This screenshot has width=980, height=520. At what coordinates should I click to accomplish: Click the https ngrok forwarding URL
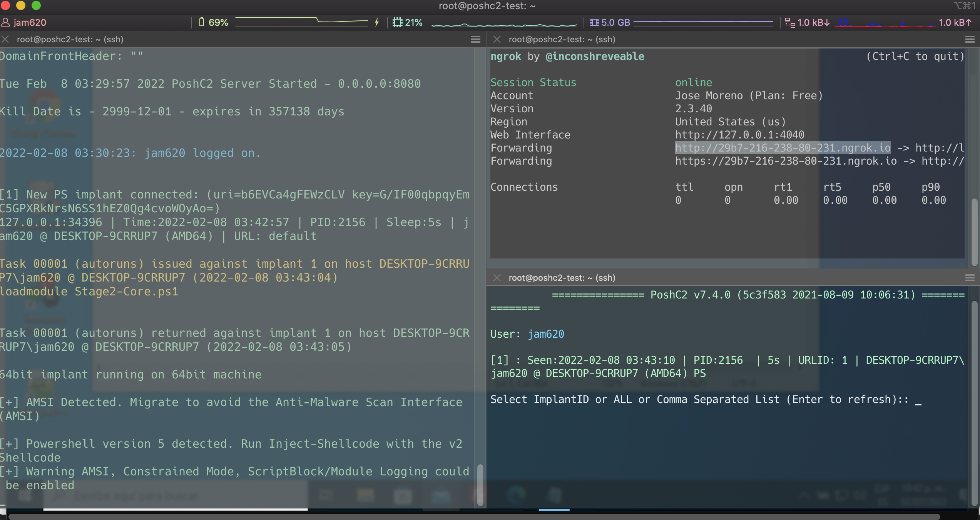point(786,161)
